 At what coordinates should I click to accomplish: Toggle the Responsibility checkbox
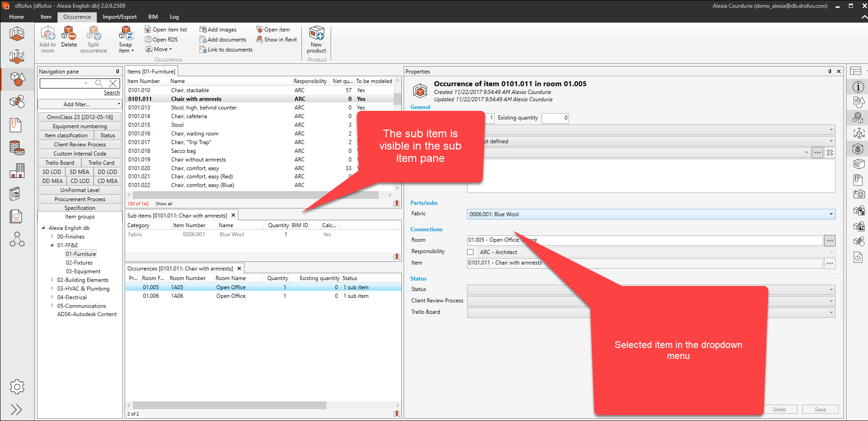[x=470, y=252]
